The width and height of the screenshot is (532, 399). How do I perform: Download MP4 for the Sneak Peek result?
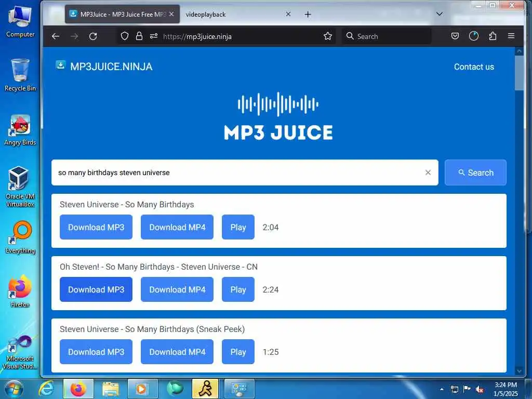tap(177, 352)
